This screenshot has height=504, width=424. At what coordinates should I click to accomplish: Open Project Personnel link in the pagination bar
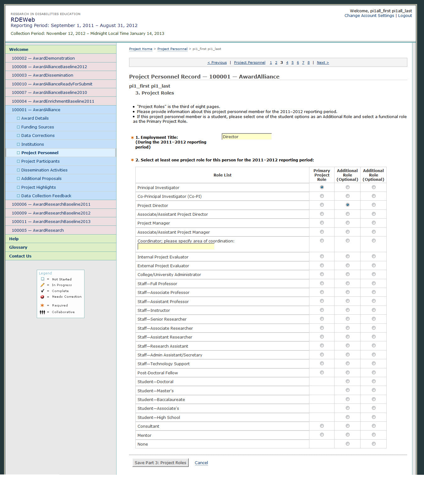250,62
